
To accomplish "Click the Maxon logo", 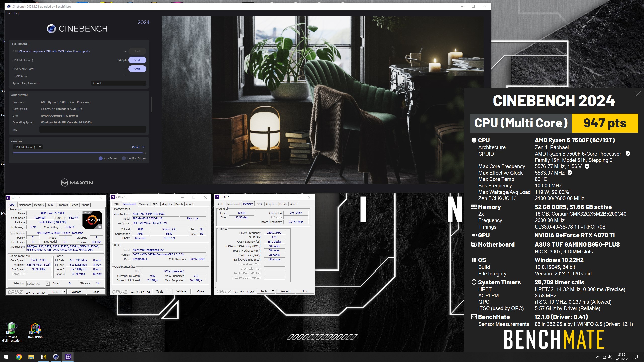I will 77,183.
